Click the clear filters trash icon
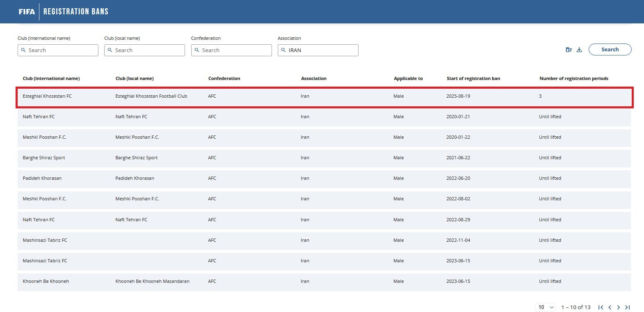 569,50
